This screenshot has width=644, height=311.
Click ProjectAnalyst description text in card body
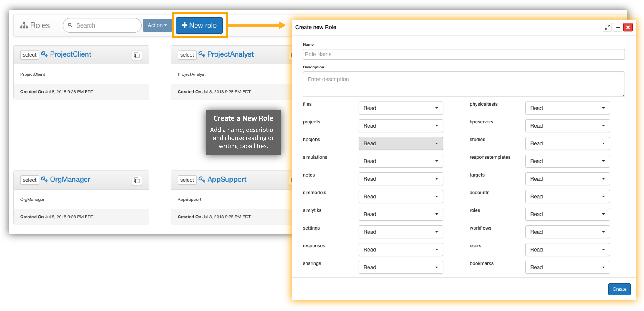click(x=191, y=74)
